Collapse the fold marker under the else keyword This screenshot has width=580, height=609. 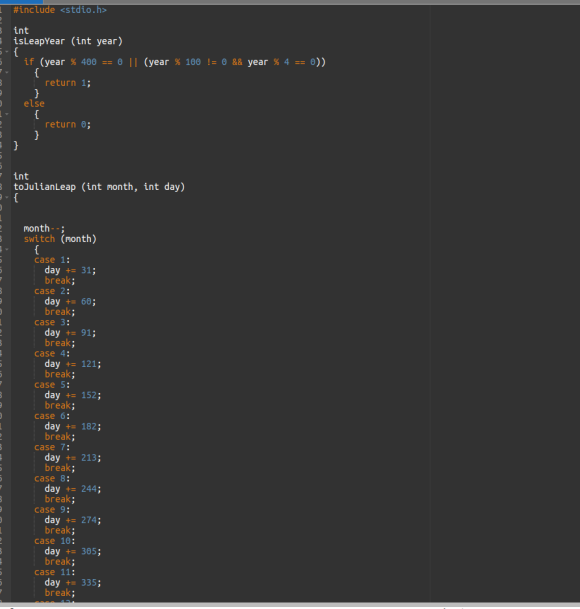pos(7,114)
